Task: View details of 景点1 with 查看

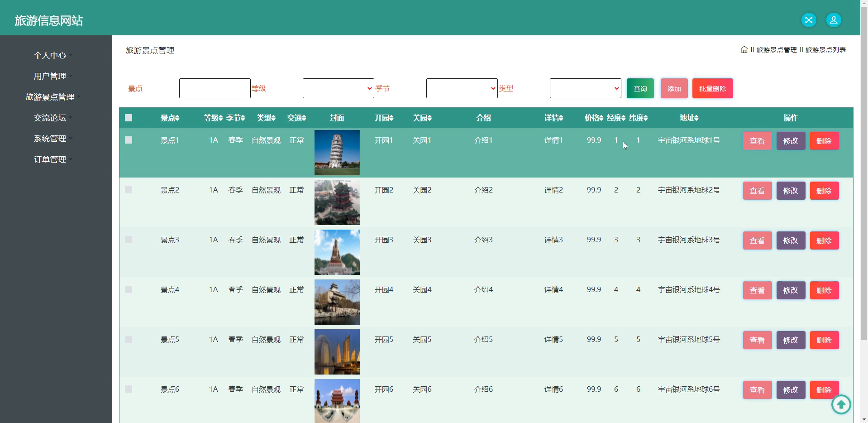Action: point(757,141)
